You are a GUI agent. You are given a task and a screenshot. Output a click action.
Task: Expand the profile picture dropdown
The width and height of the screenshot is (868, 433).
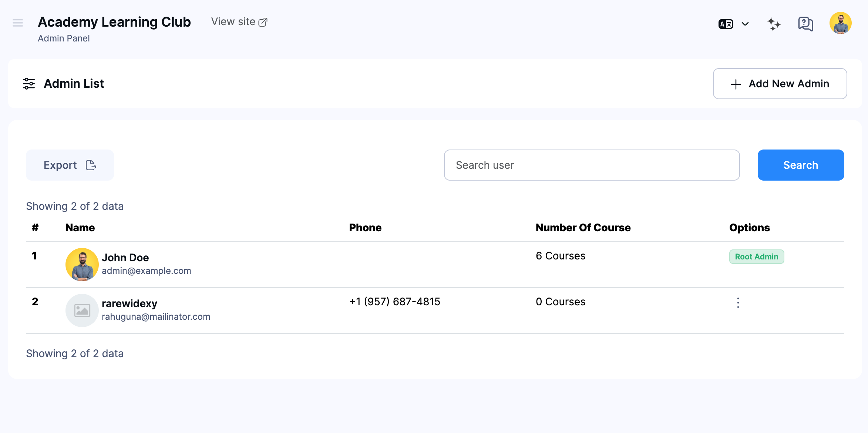point(841,23)
